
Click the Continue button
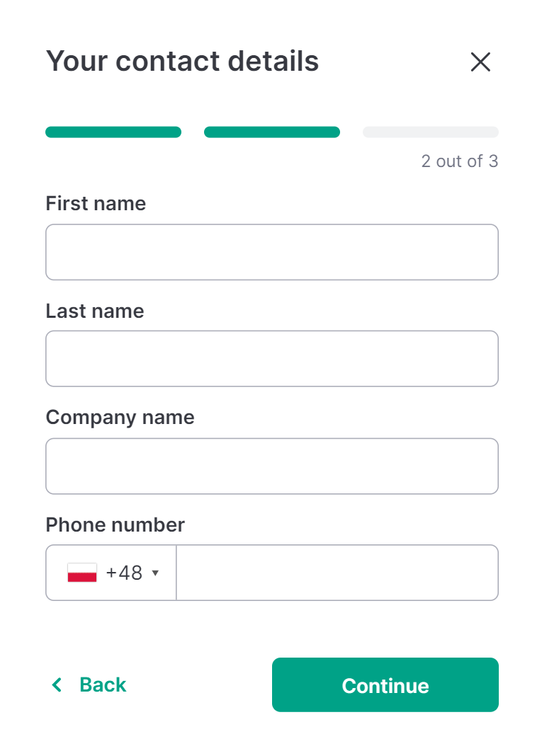[x=385, y=685]
